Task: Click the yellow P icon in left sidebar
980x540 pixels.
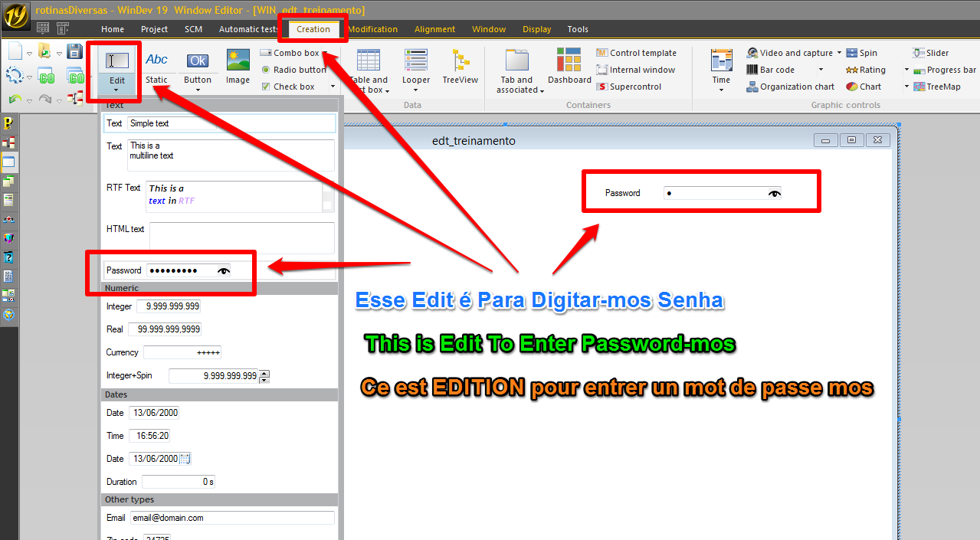Action: point(9,123)
